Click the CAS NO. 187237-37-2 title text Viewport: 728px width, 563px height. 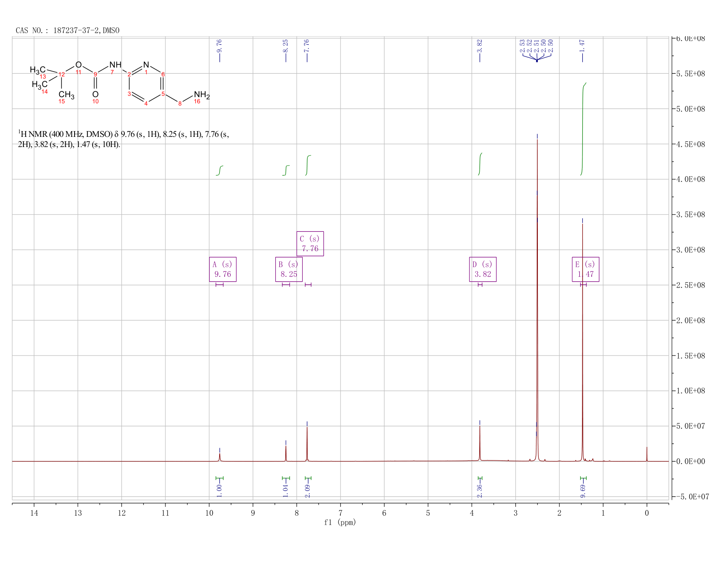(68, 30)
